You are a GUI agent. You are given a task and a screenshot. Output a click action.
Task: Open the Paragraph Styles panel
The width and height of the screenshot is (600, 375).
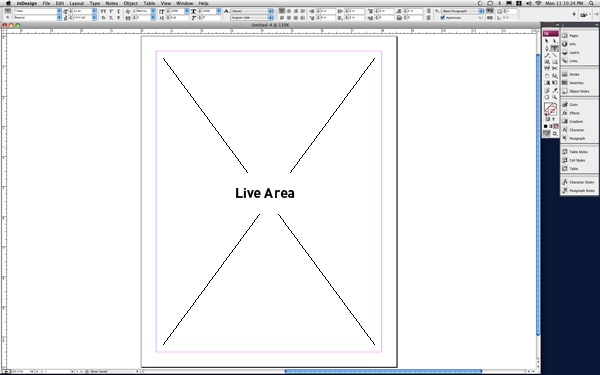[579, 191]
